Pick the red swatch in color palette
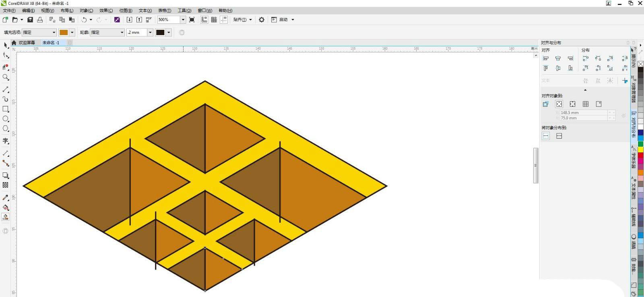 [x=640, y=156]
